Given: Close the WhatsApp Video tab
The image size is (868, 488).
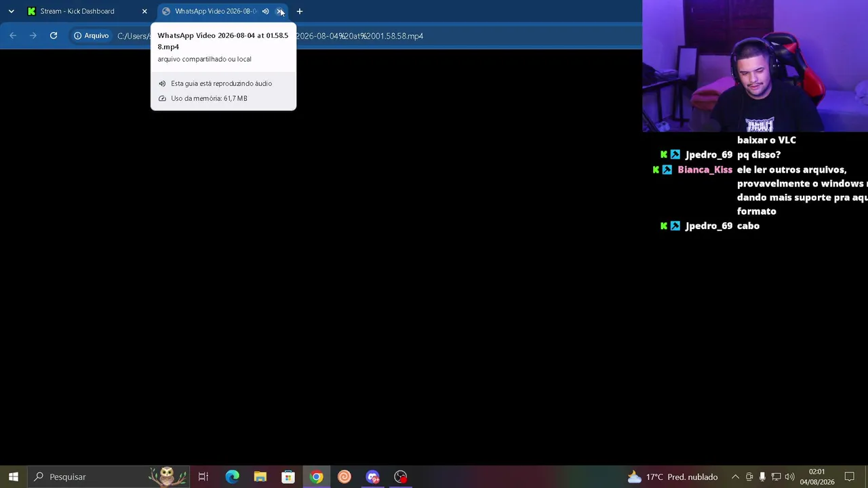Looking at the screenshot, I should point(279,11).
